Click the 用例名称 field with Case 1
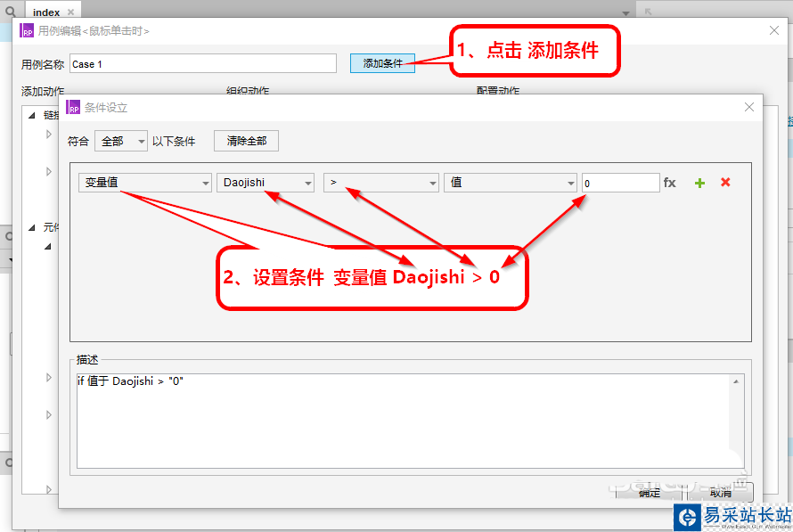 tap(203, 64)
